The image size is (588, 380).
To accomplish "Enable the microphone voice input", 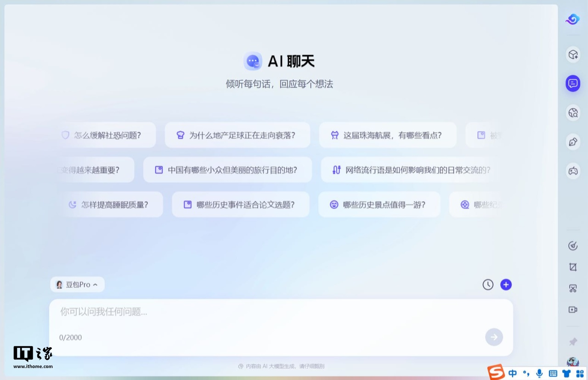I will tap(539, 373).
